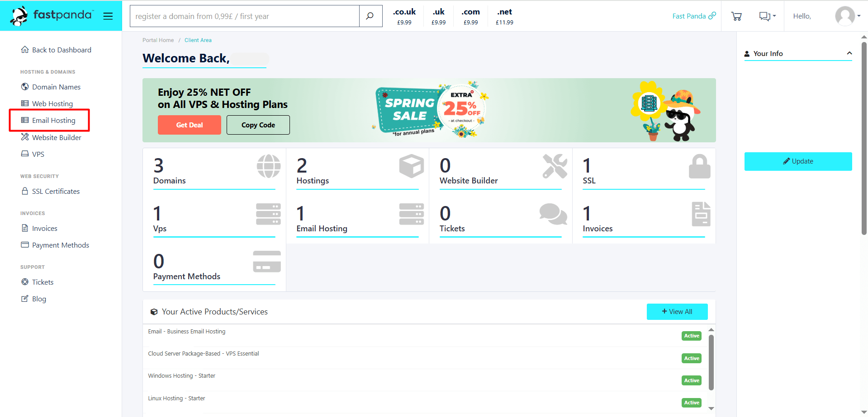Image resolution: width=868 pixels, height=417 pixels.
Task: Click the Get Deal button
Action: [190, 125]
